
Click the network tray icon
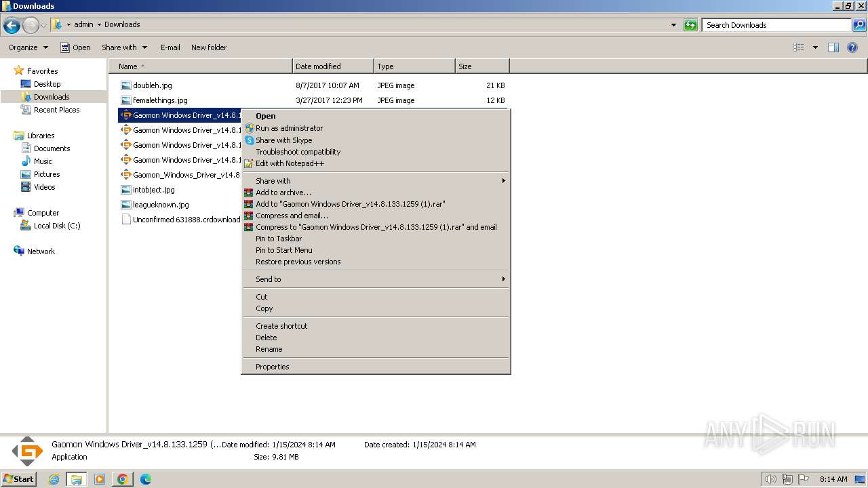(x=787, y=479)
